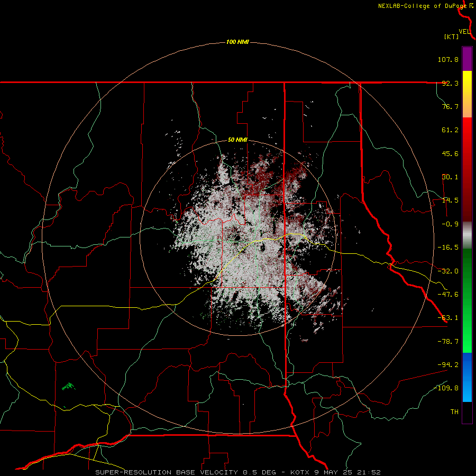The height and width of the screenshot is (476, 476).
Task: Click the blue segment of the color bar
Action: click(x=467, y=377)
